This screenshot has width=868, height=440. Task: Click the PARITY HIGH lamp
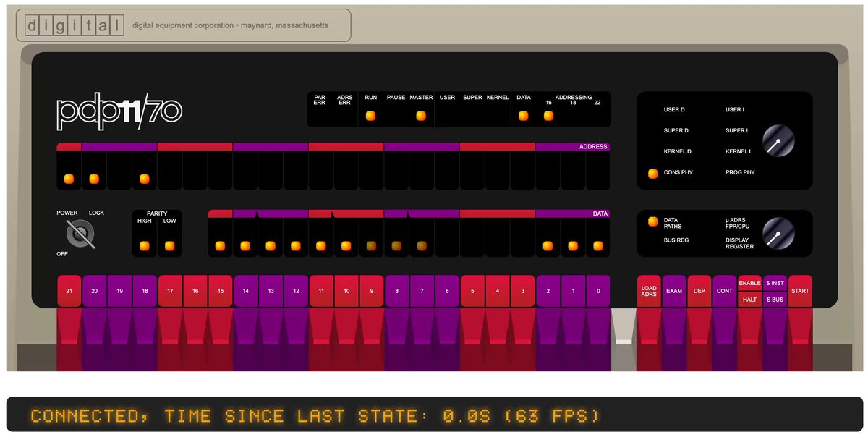point(145,246)
